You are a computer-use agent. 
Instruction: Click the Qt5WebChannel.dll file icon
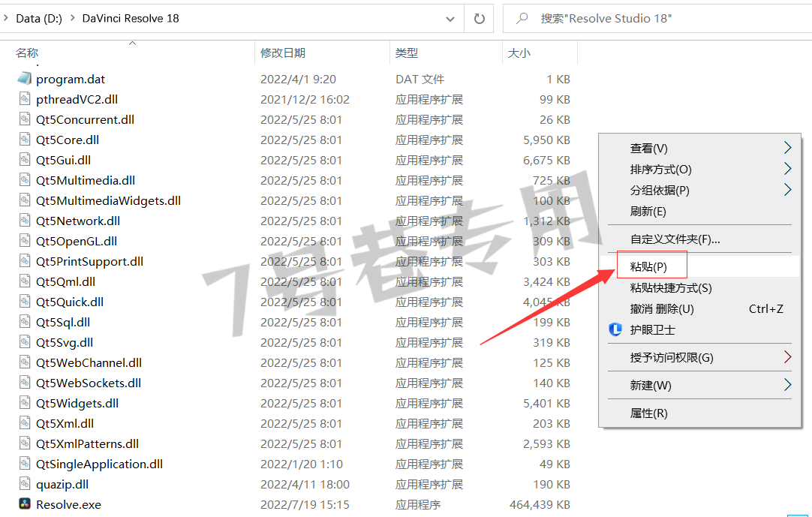click(x=25, y=362)
